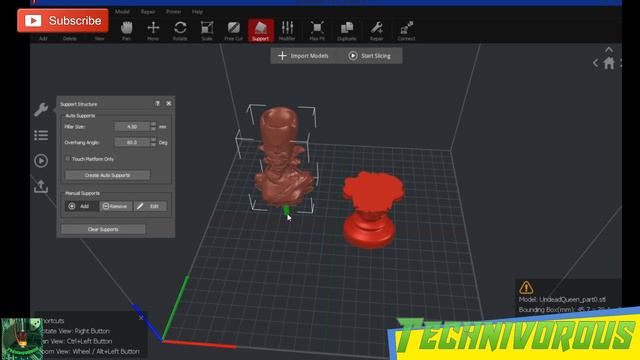
Task: Select the Rotate tool
Action: pyautogui.click(x=180, y=31)
